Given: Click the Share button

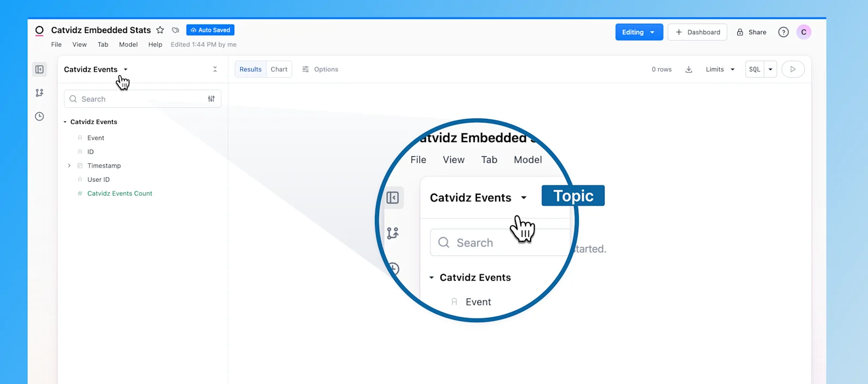Looking at the screenshot, I should coord(751,32).
